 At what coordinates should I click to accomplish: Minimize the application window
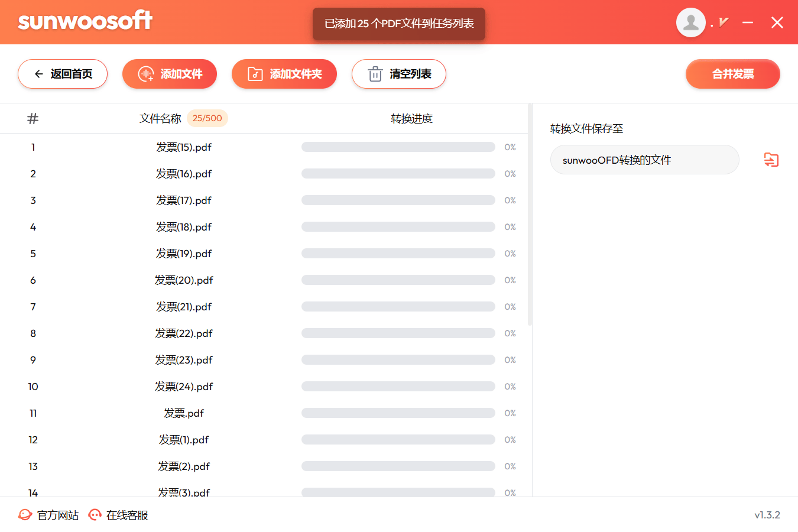tap(748, 22)
